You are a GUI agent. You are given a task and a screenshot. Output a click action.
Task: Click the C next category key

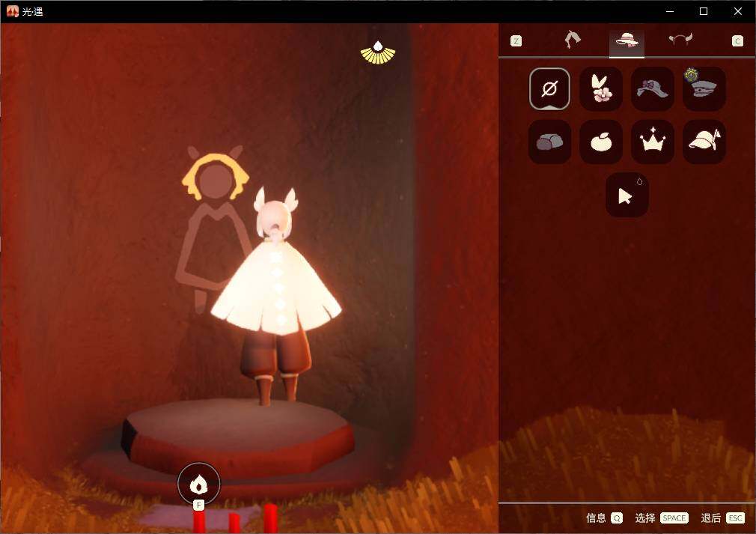click(737, 41)
